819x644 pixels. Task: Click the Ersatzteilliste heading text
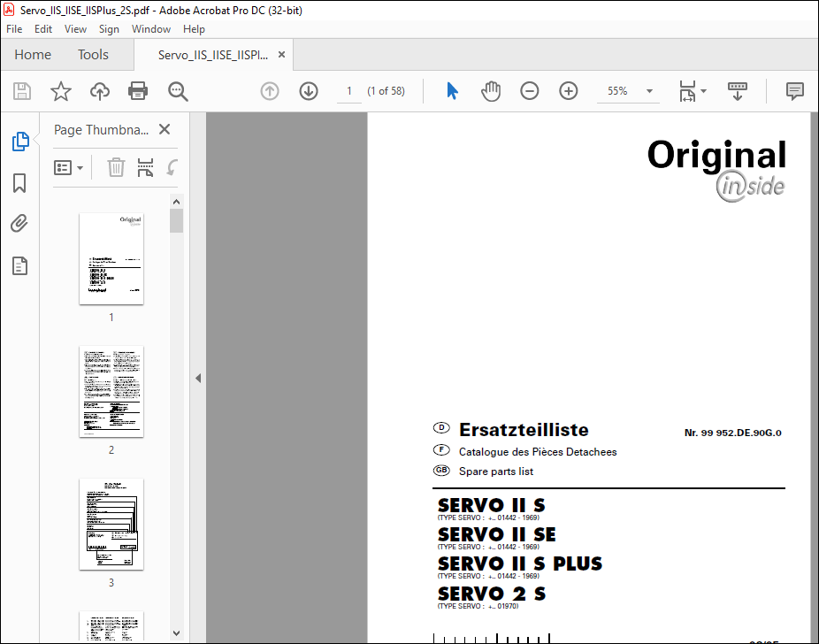point(524,429)
